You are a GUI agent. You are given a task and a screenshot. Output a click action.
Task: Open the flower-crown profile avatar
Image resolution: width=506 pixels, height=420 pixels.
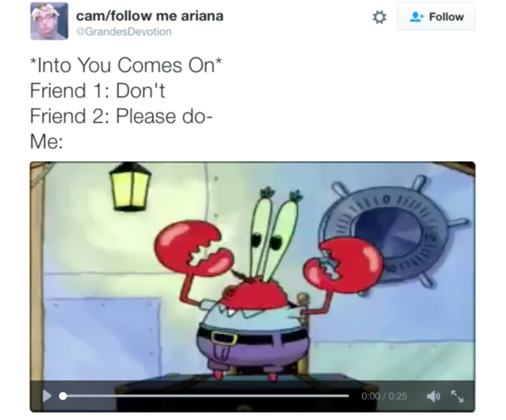click(x=49, y=21)
